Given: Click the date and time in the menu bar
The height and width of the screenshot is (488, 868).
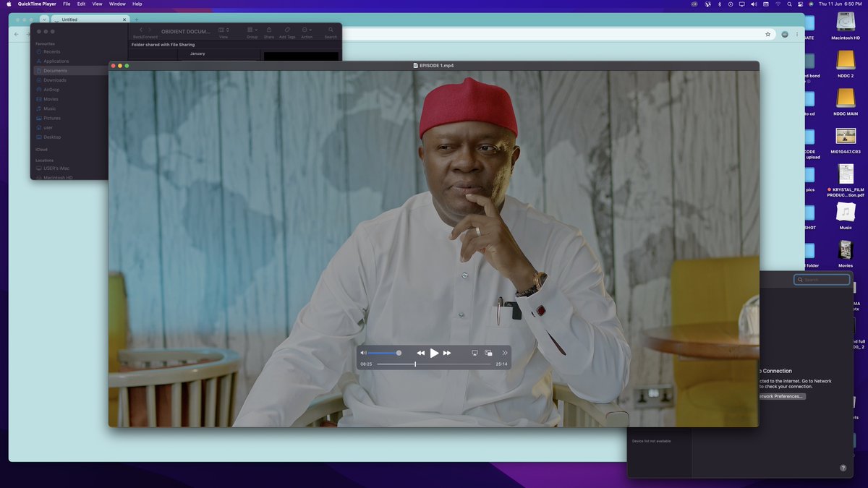Looking at the screenshot, I should click(840, 4).
